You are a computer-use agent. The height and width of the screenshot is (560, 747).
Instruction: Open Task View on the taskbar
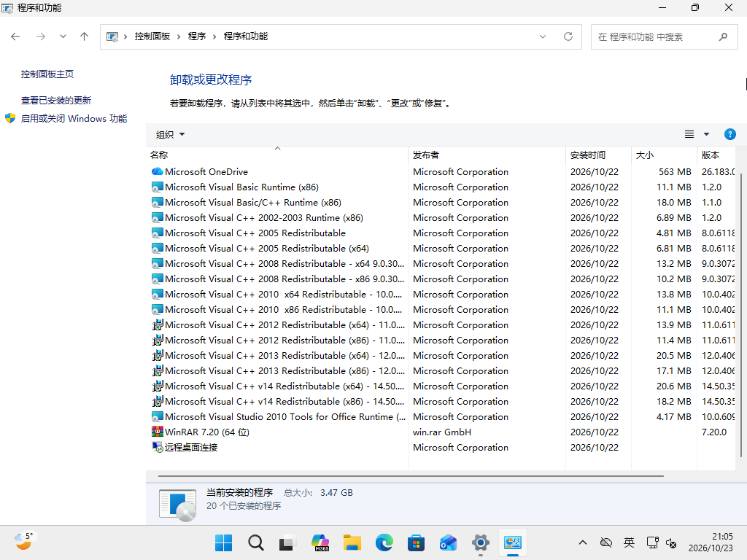point(287,542)
